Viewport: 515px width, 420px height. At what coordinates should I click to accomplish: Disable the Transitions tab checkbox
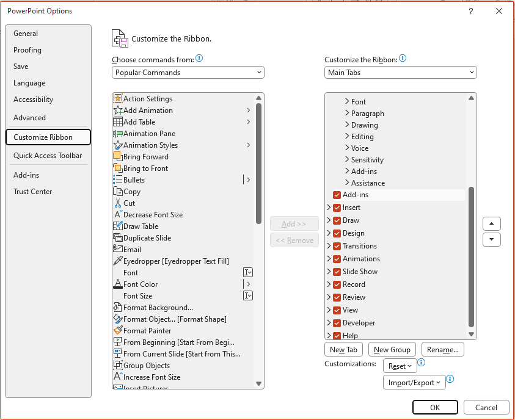[x=337, y=246]
